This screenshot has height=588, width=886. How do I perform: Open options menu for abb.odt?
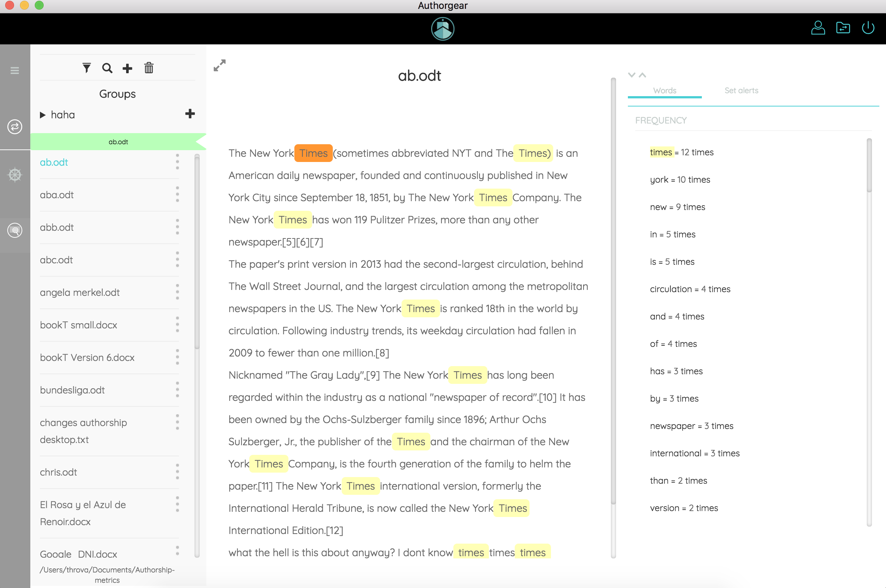(x=177, y=227)
